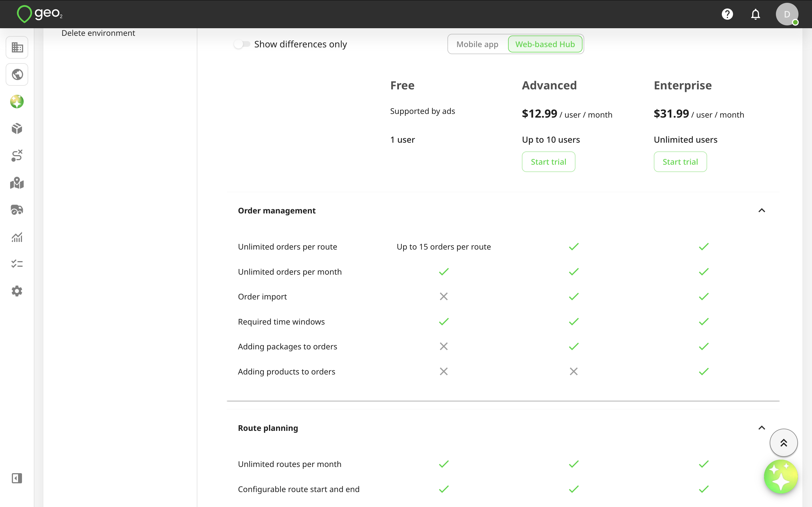Click the notifications bell icon

755,14
